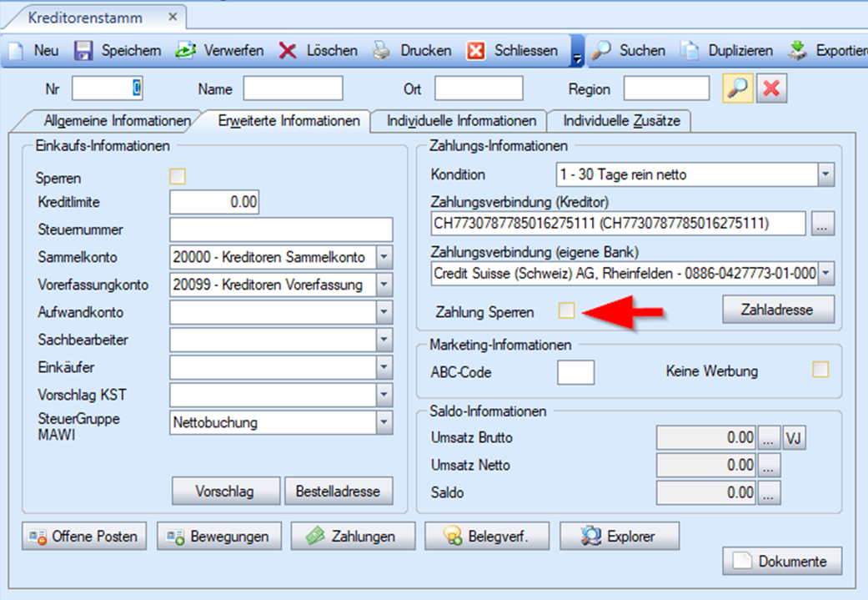Show Bewegungen list
868x600 pixels.
coord(219,536)
